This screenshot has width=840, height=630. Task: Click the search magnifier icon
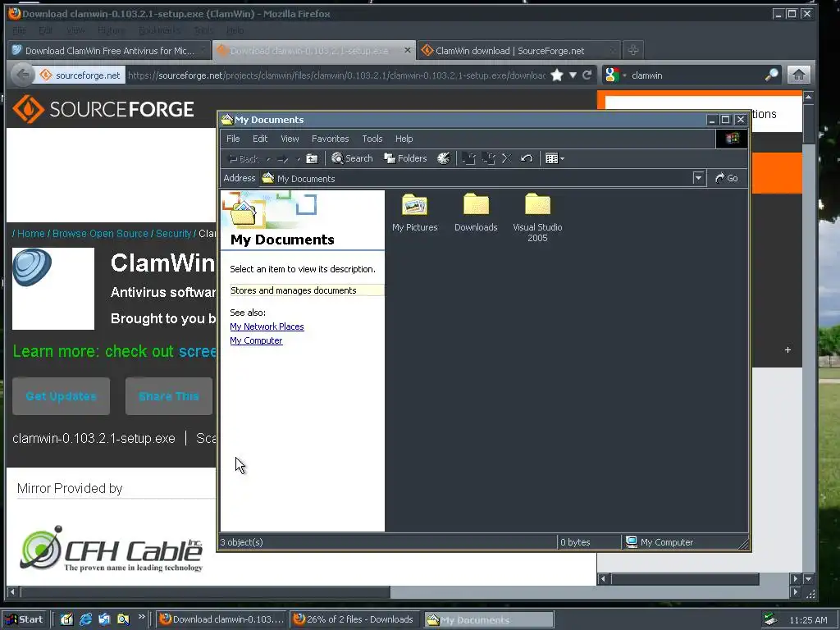click(771, 75)
